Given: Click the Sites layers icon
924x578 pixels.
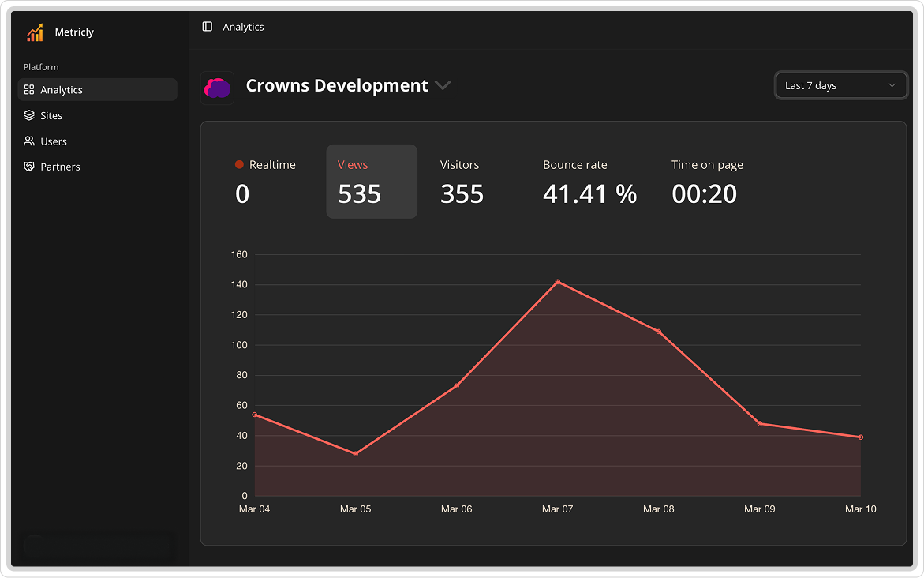Looking at the screenshot, I should 29,115.
